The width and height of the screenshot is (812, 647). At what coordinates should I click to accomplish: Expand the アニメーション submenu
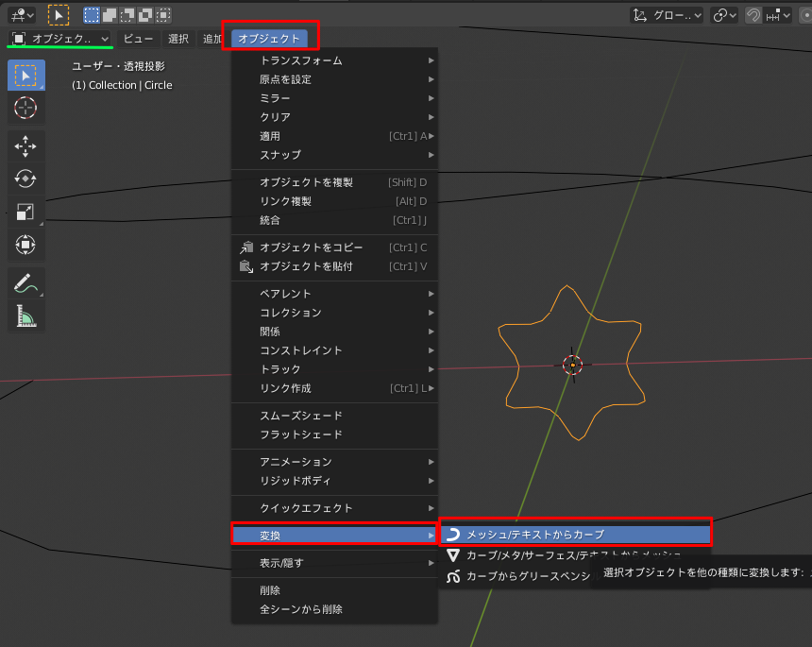pos(334,462)
